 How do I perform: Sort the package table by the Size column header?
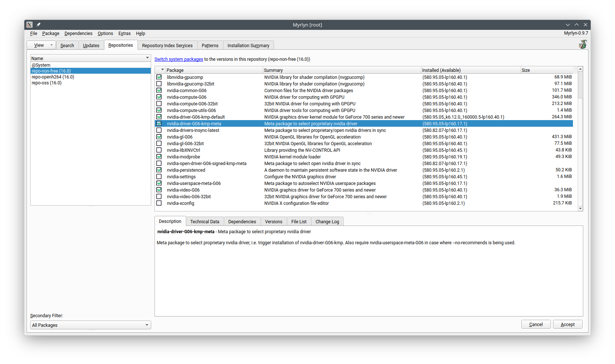click(548, 70)
